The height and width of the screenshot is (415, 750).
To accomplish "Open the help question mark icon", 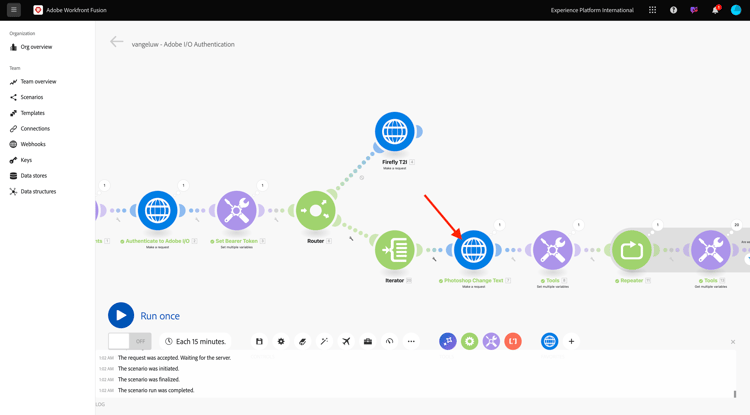I will click(673, 10).
